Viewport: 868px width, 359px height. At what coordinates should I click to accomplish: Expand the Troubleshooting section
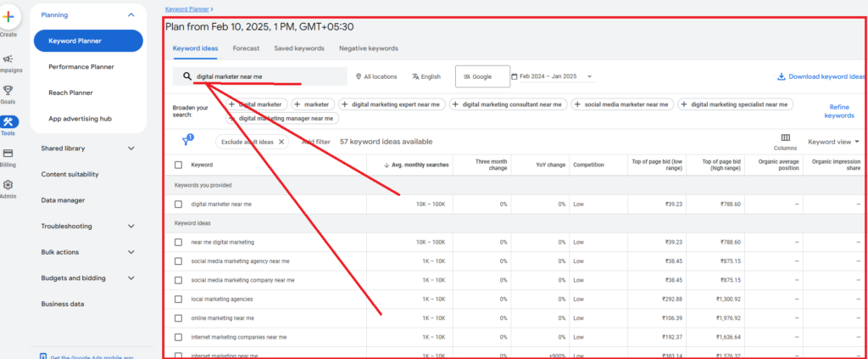[131, 226]
